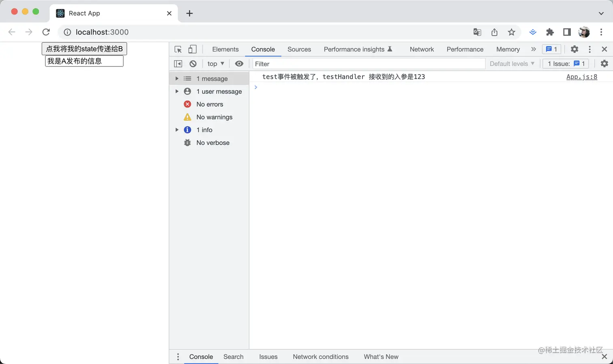
Task: Select the No warnings filter
Action: coord(209,117)
